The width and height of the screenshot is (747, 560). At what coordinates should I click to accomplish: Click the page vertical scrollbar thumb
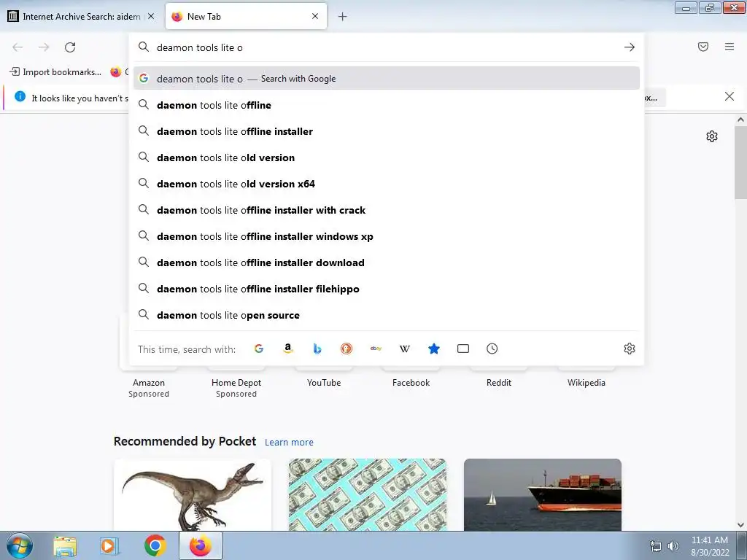coord(740,163)
